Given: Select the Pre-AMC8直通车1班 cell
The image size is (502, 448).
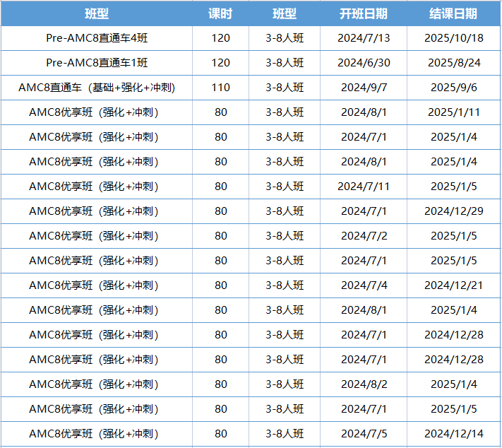Looking at the screenshot, I should pyautogui.click(x=97, y=63).
